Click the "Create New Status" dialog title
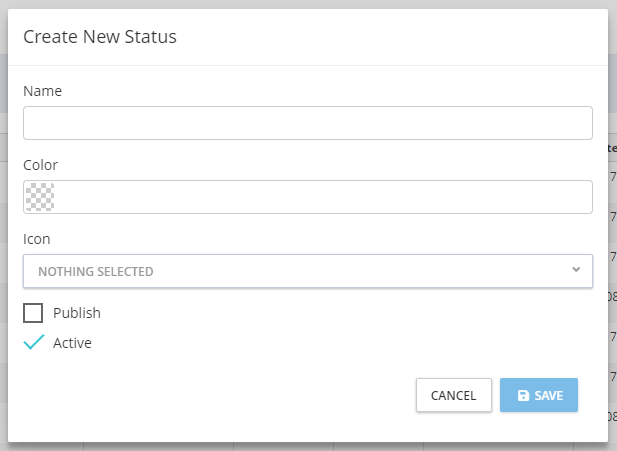Image resolution: width=617 pixels, height=451 pixels. 100,37
